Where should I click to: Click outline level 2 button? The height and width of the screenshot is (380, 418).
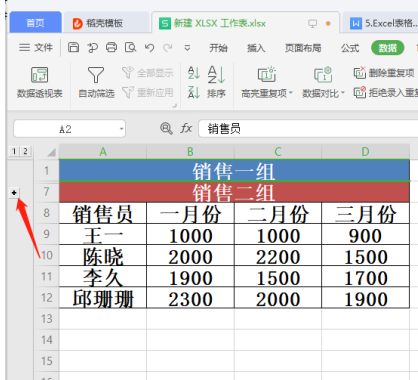tap(25, 151)
